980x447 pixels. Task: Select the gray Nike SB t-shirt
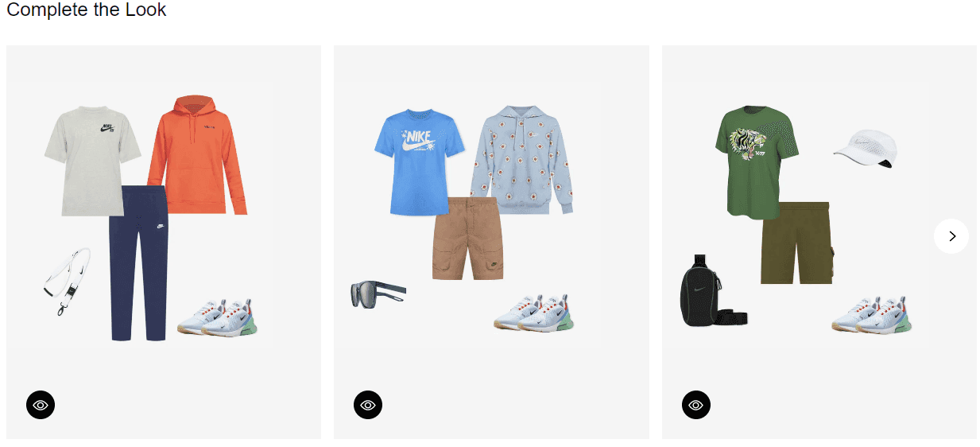[x=92, y=161]
